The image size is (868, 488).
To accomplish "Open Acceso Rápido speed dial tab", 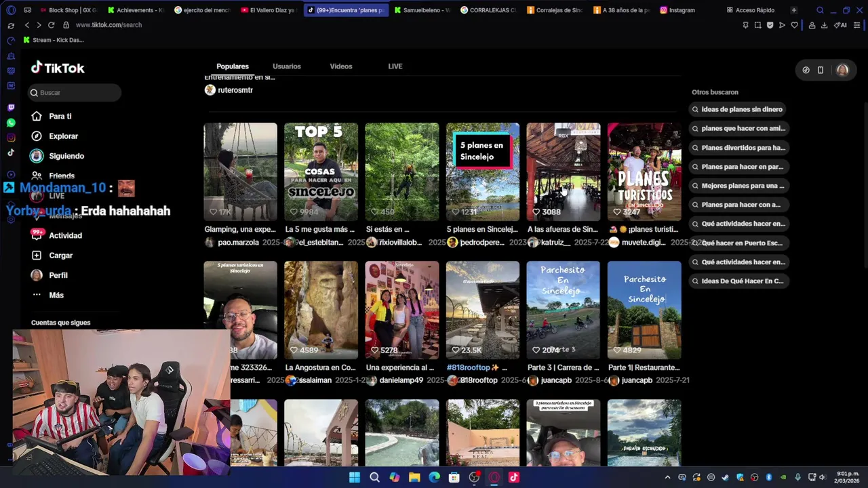I will tap(751, 10).
